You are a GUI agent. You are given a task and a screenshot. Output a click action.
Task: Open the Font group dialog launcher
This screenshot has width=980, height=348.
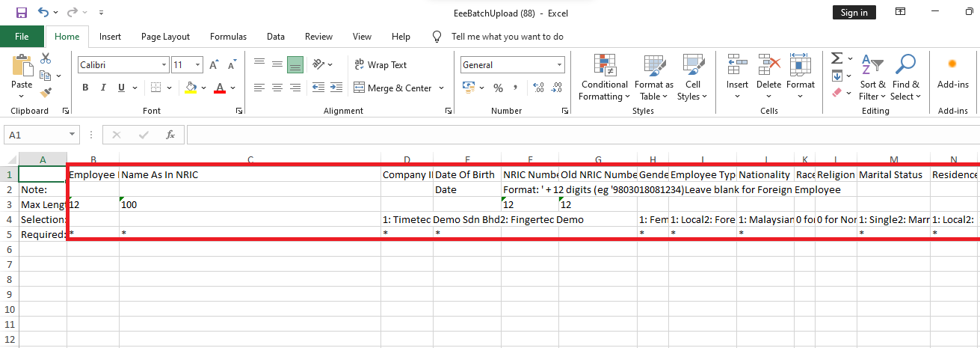pos(239,111)
